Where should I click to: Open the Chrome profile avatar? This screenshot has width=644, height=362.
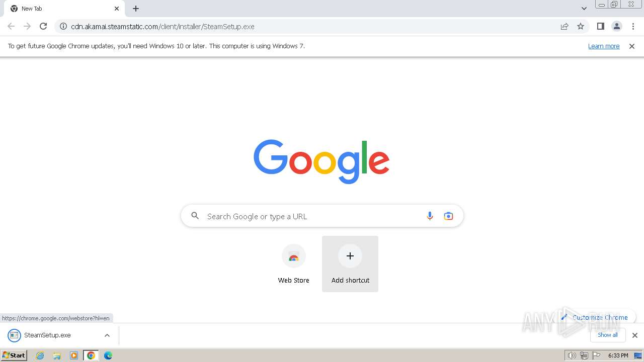tap(617, 26)
